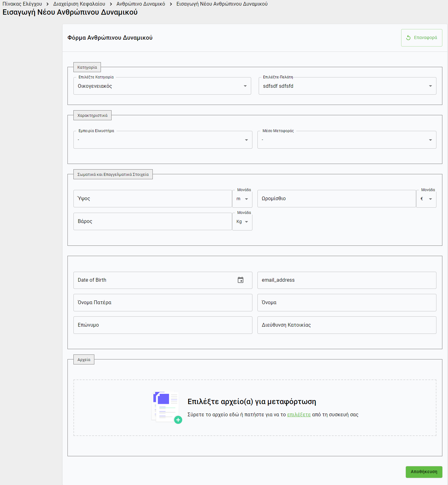Focus the Ύψος input field
Viewport: 448px width, 485px height.
pyautogui.click(x=152, y=199)
